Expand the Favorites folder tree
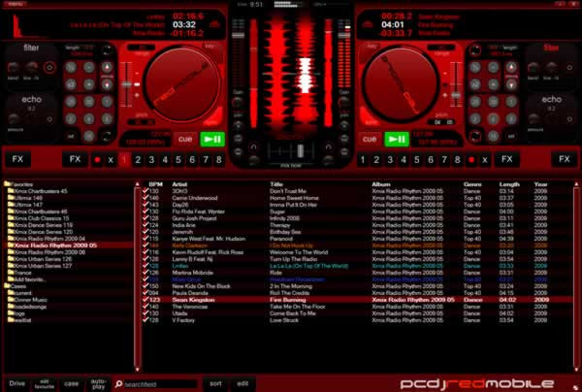582x392 pixels. pyautogui.click(x=7, y=183)
